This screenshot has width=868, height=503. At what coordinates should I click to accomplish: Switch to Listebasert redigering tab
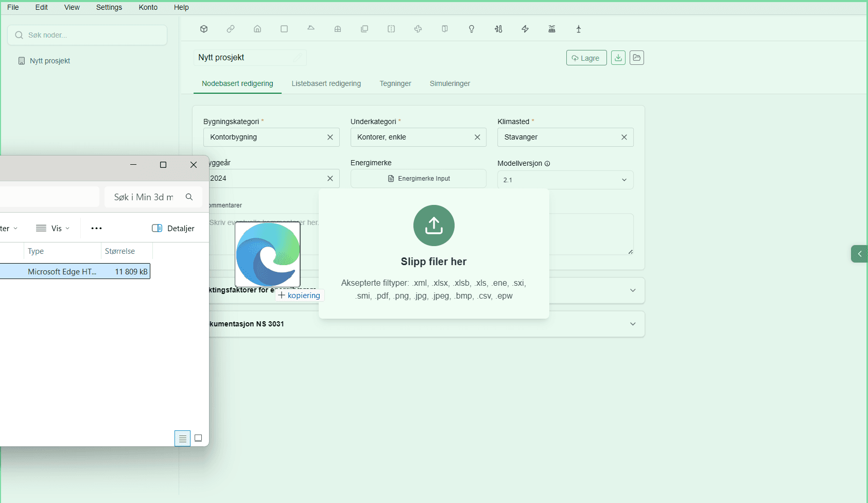tap(326, 83)
